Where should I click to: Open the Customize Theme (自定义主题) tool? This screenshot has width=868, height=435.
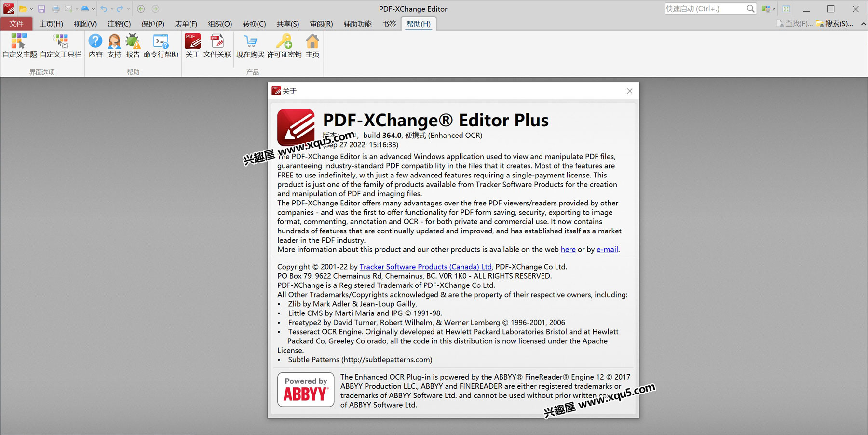(19, 46)
